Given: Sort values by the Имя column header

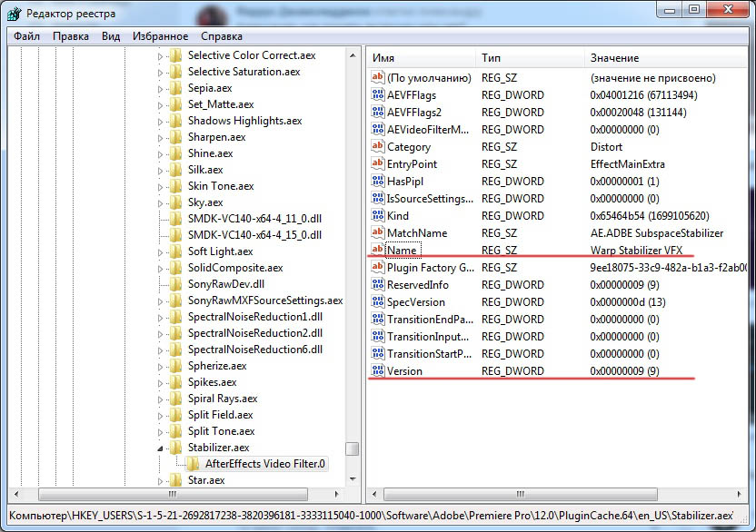Looking at the screenshot, I should point(421,58).
